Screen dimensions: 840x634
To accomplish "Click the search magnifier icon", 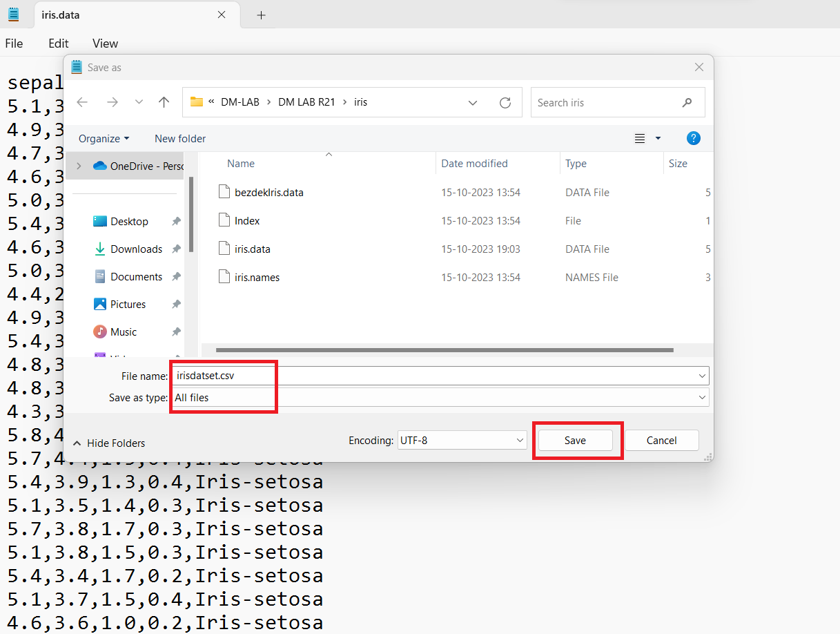I will 687,102.
